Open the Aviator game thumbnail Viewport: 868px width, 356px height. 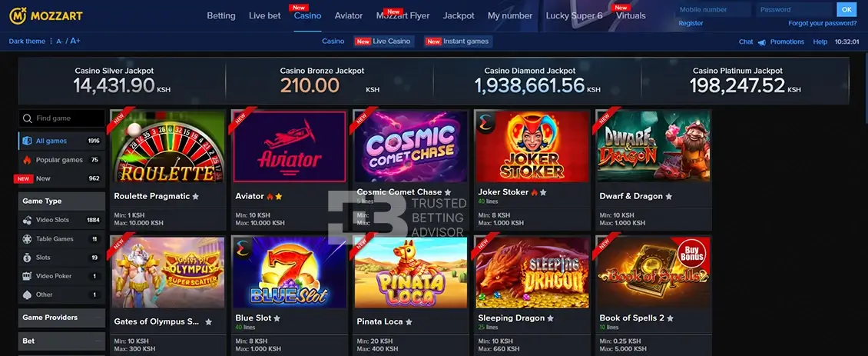pos(290,147)
